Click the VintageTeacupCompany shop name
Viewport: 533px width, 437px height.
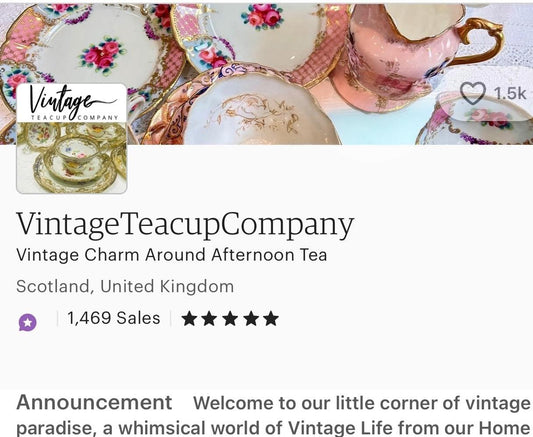[x=185, y=225]
